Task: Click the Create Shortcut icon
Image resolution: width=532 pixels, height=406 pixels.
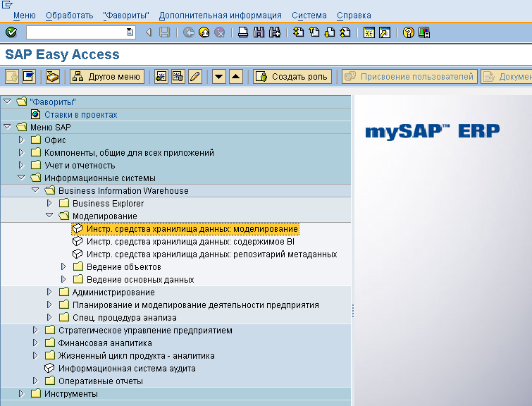Action: [385, 32]
